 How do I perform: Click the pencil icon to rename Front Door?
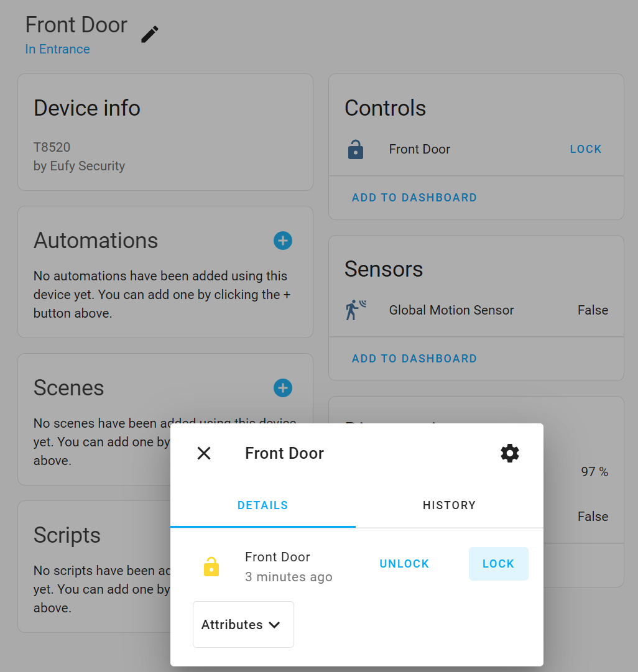149,34
